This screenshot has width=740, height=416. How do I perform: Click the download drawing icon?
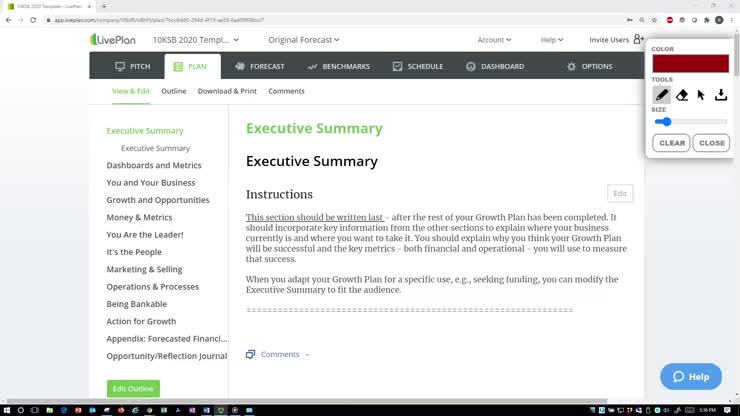tap(721, 95)
